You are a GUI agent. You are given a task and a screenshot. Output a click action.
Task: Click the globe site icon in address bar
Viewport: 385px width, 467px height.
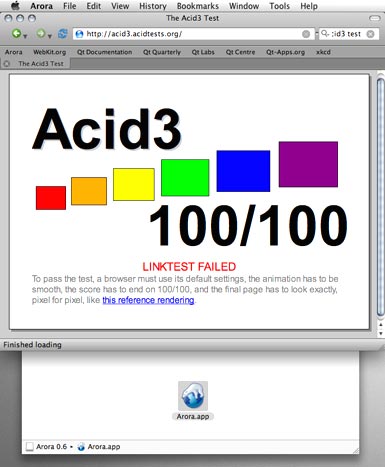tap(79, 34)
